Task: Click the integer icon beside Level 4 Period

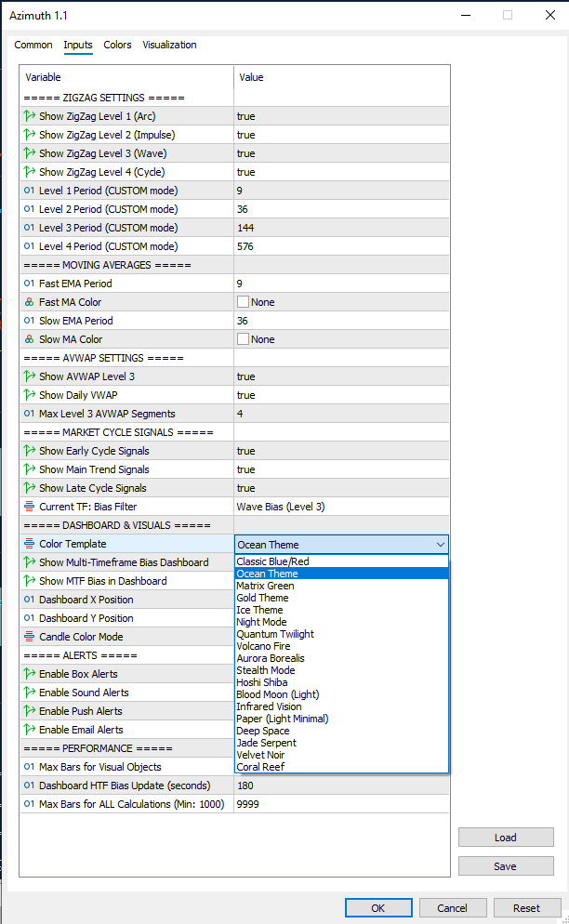Action: coord(30,246)
